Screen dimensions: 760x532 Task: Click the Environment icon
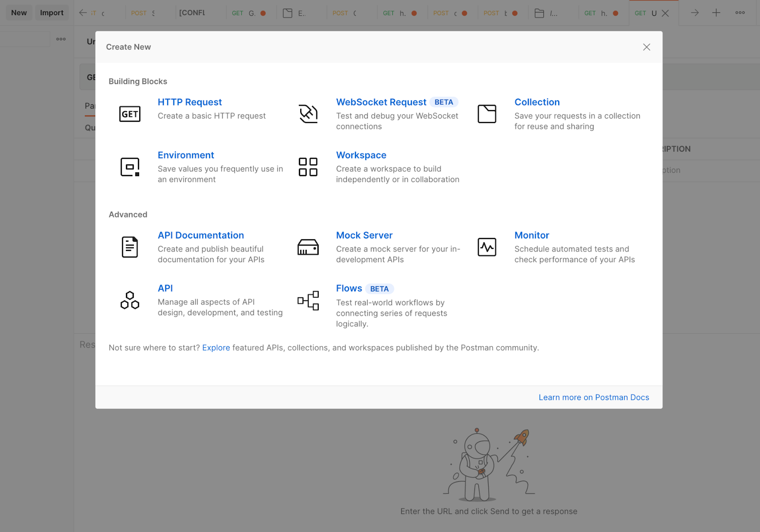130,167
